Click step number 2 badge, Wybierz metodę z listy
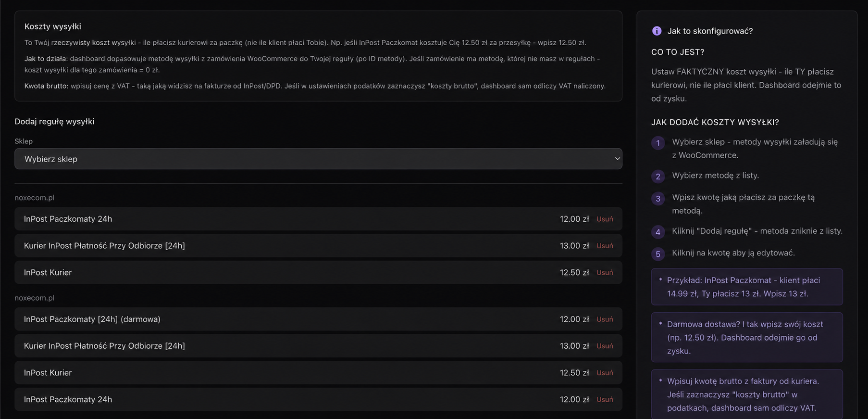 click(658, 177)
